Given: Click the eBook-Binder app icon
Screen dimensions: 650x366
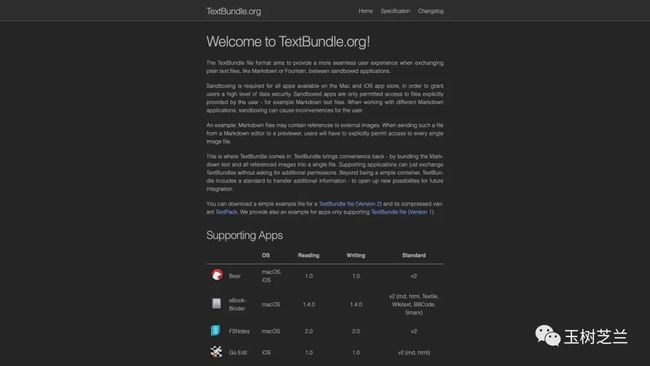Looking at the screenshot, I should 216,303.
